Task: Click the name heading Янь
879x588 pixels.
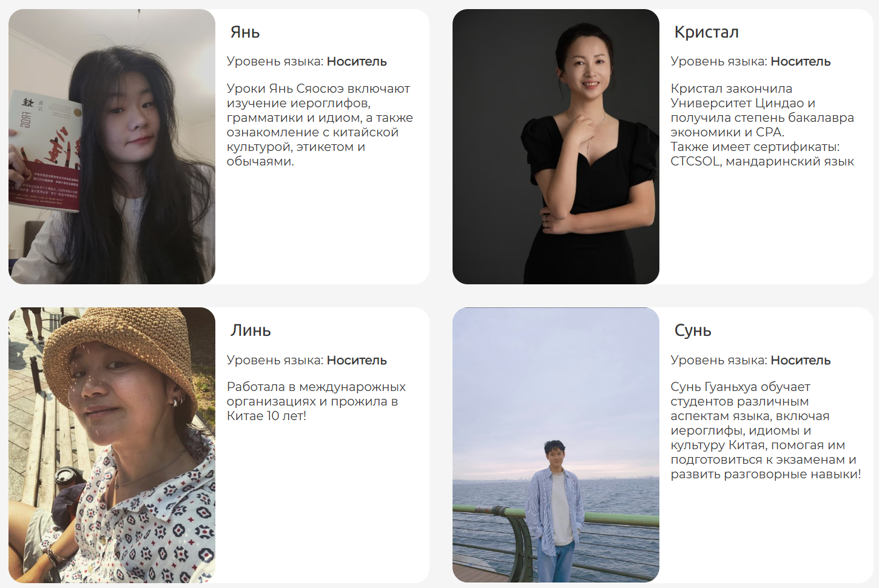Action: 245,32
